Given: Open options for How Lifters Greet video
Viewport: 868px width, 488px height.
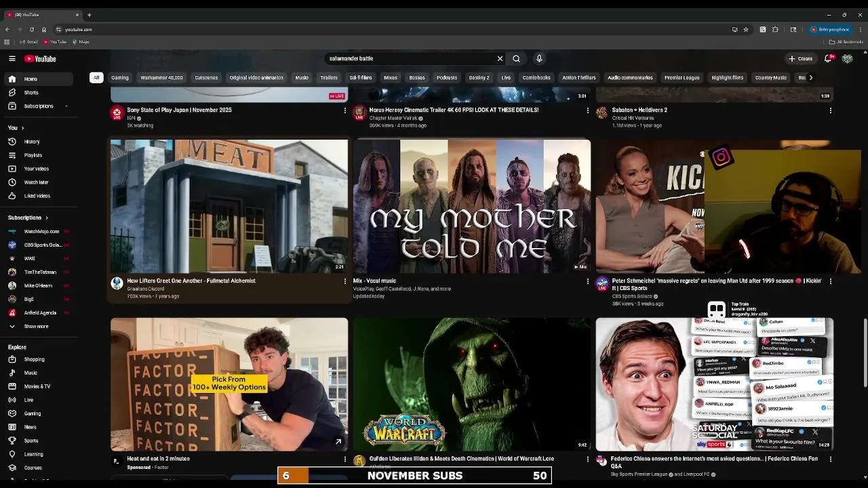Looking at the screenshot, I should coord(345,281).
